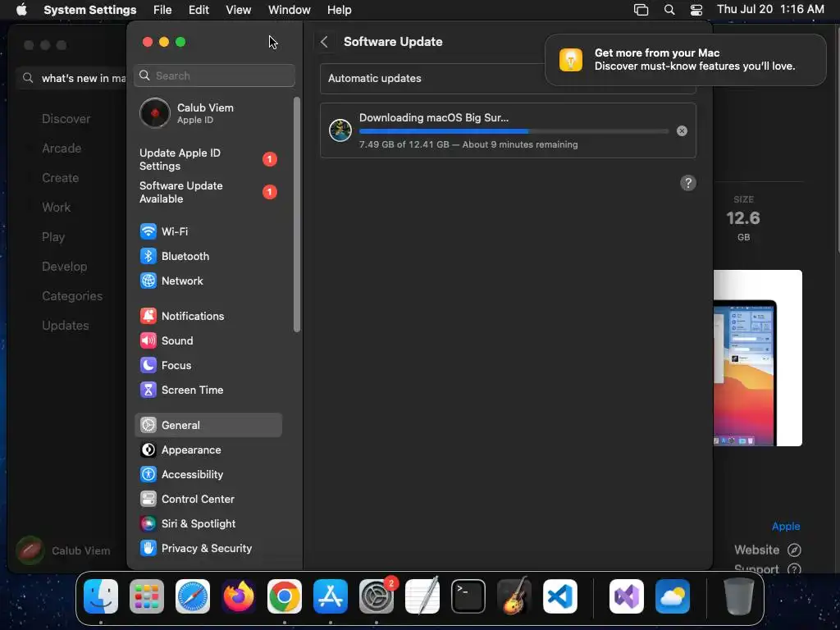Open Appearance settings
The width and height of the screenshot is (840, 630).
point(208,450)
